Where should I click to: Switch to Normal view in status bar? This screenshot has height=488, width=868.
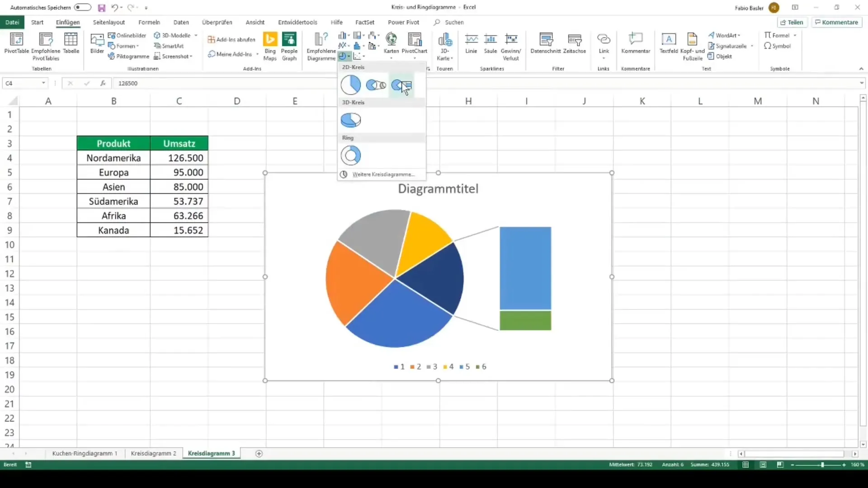coord(746,465)
